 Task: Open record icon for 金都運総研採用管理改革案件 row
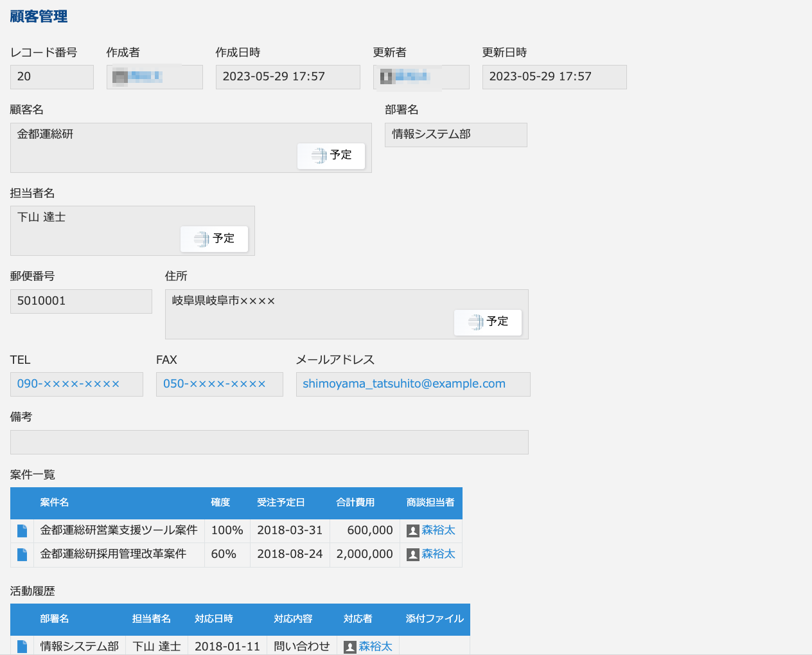(x=22, y=554)
